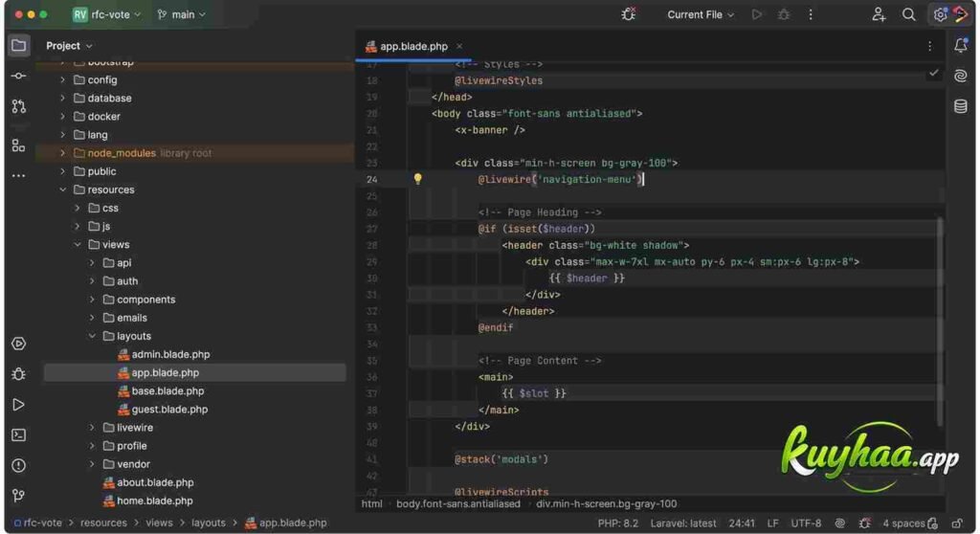Click the 24:41 line-column indicator

click(742, 523)
